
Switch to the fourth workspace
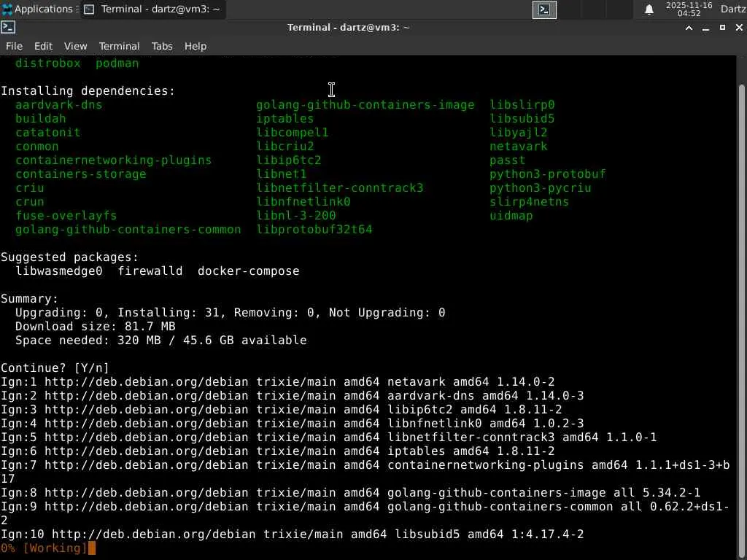621,9
